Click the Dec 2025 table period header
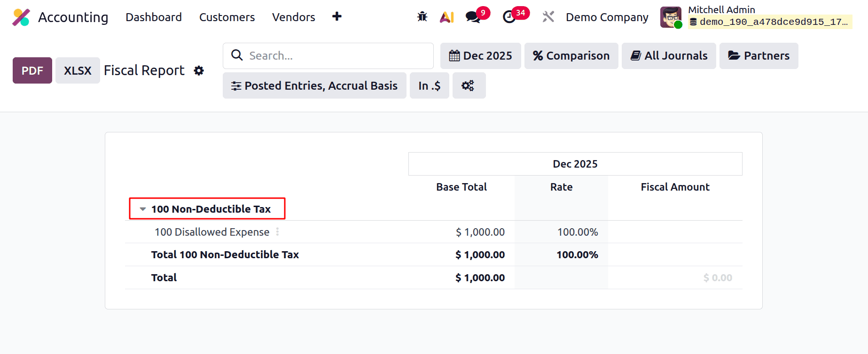This screenshot has height=354, width=868. pos(575,164)
